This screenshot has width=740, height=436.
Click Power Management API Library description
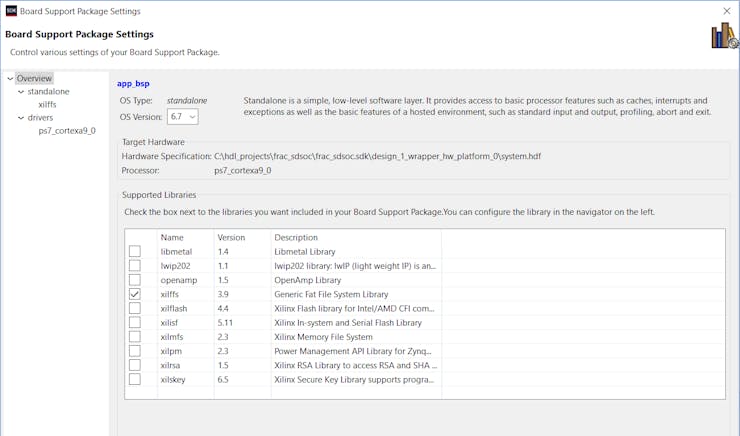pos(353,351)
